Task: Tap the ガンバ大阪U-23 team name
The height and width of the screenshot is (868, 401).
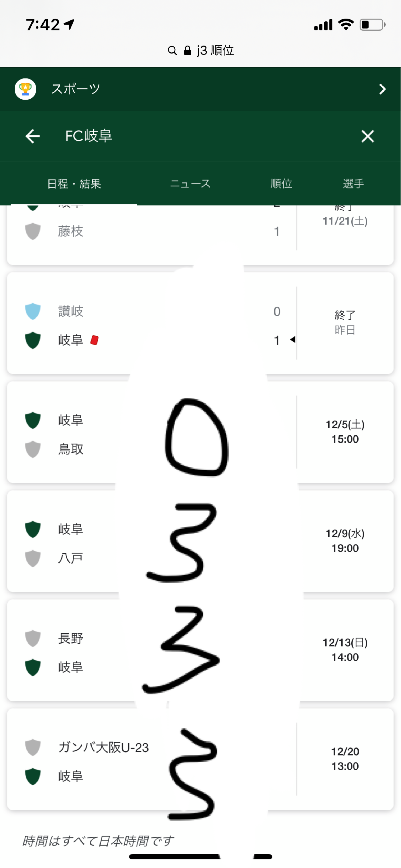Action: [104, 747]
